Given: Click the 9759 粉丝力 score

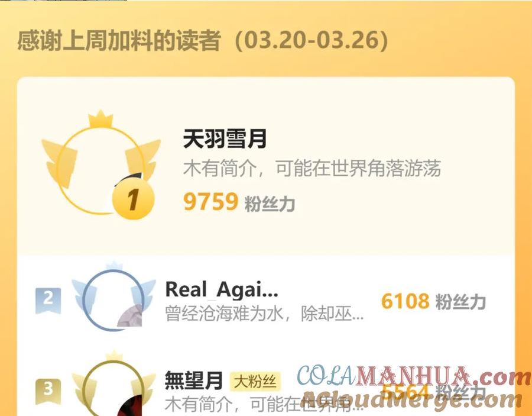Looking at the screenshot, I should [x=239, y=202].
